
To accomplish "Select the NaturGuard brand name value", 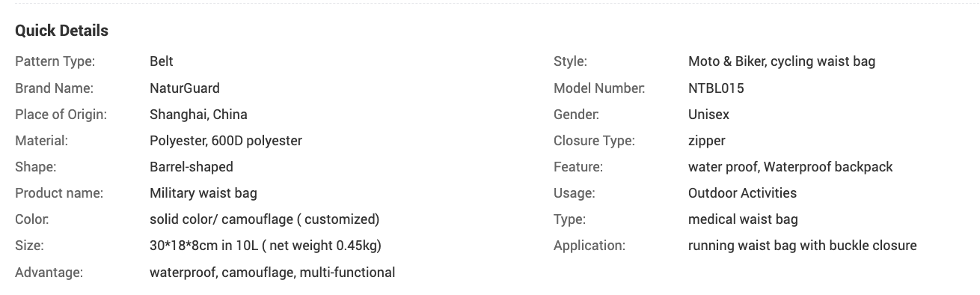I will (x=185, y=88).
